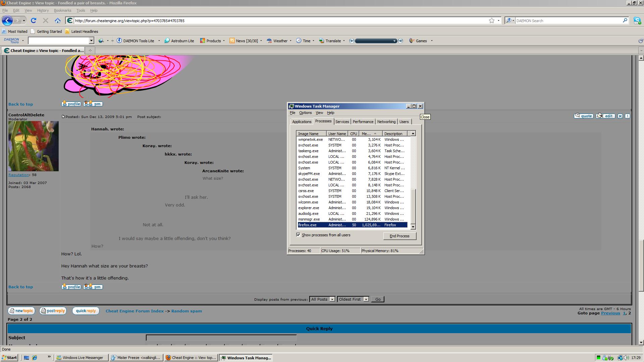
Task: Expand the DAEMON toolbar combo box arrow
Action: [91, 41]
